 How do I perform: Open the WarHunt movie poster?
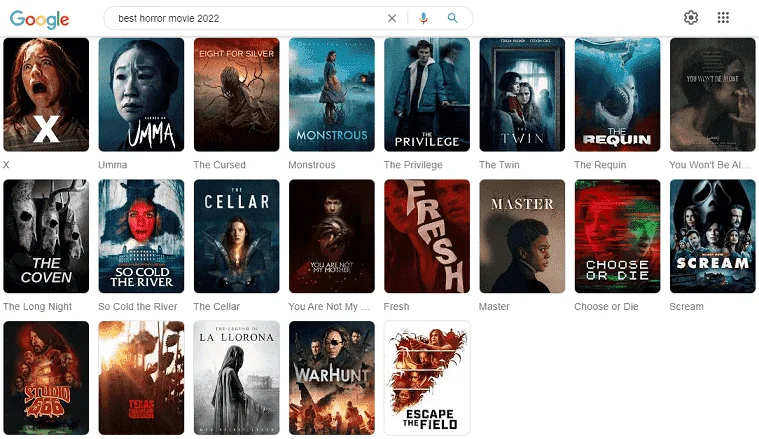point(332,378)
